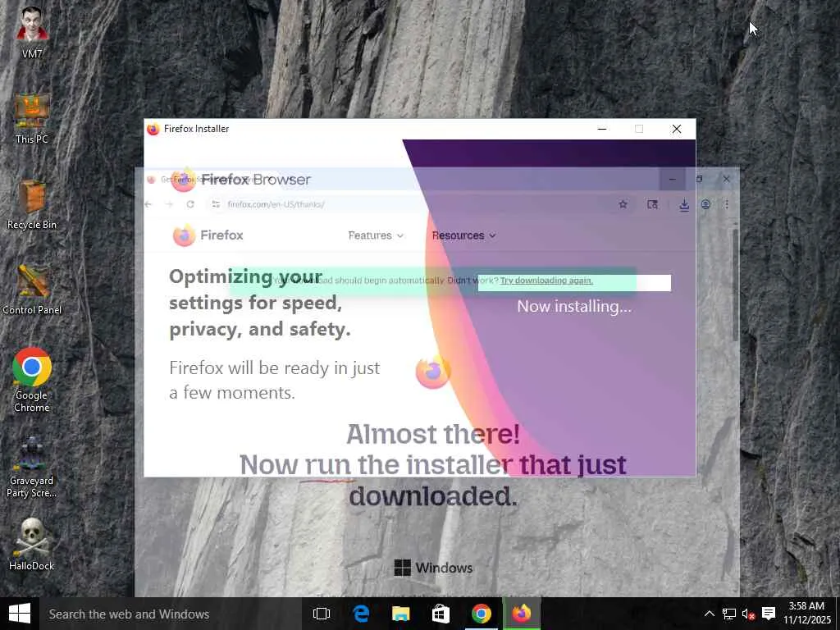Click the Firefox logo on webpage
Image resolution: width=840 pixels, height=630 pixels.
point(208,235)
